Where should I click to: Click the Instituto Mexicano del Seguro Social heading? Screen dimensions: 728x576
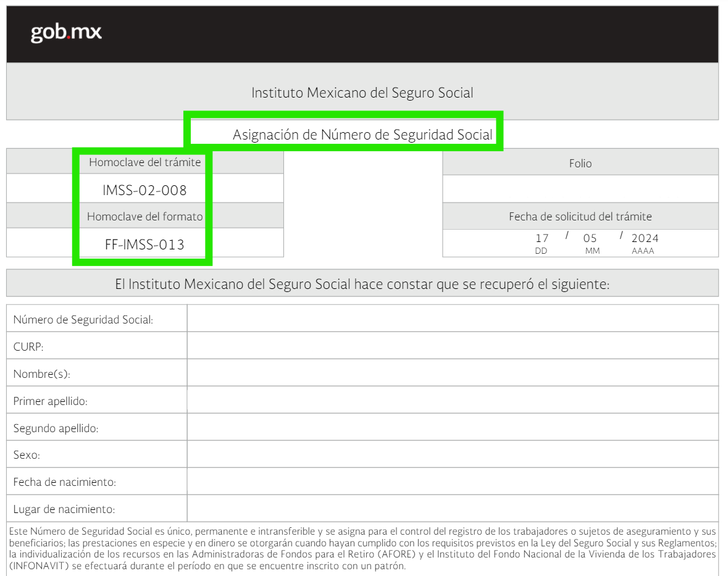point(362,93)
